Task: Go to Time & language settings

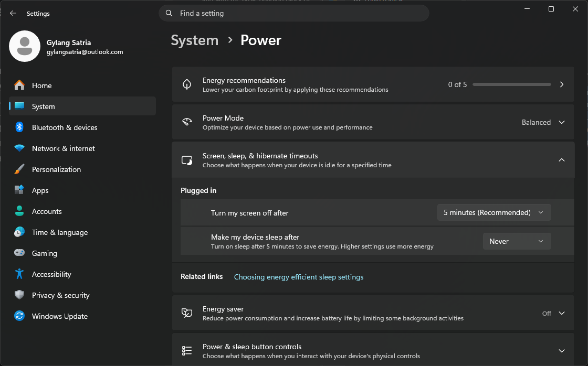Action: [x=59, y=232]
